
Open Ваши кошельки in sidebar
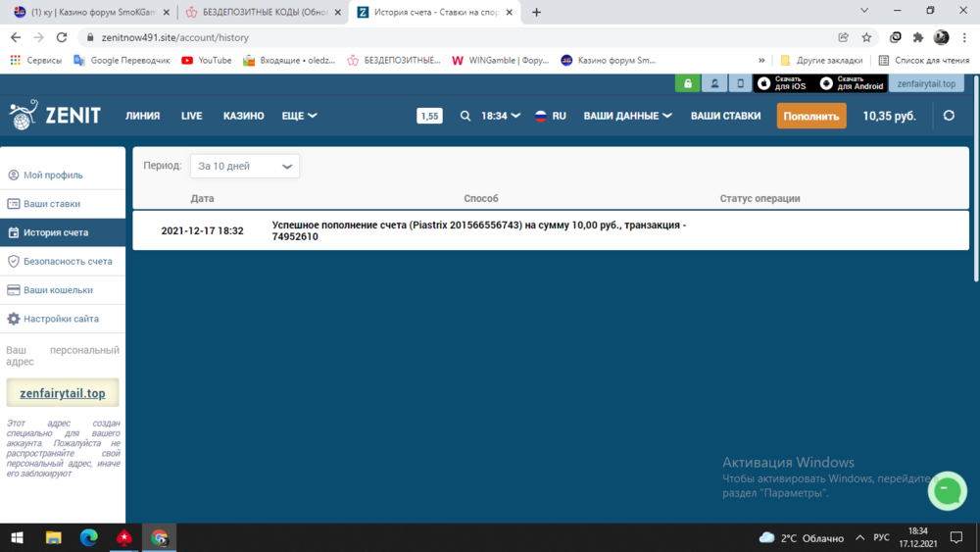(63, 290)
